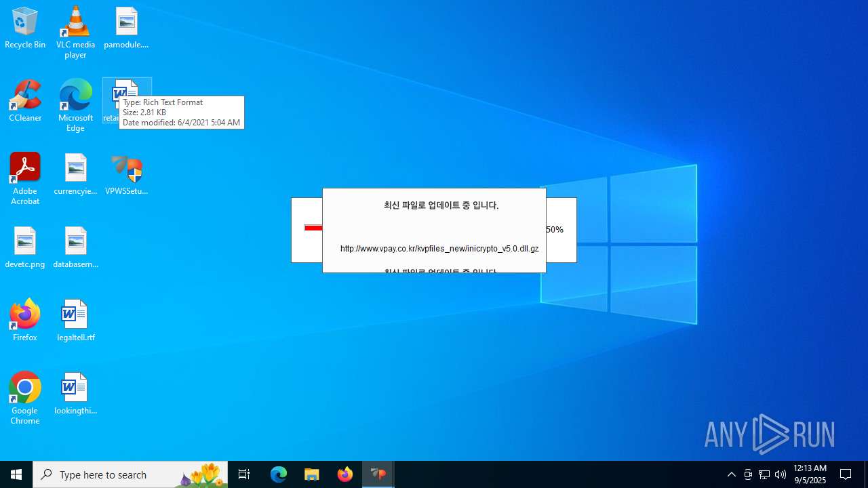The image size is (868, 488).
Task: Select the lookingthi Word document icon
Action: point(75,394)
